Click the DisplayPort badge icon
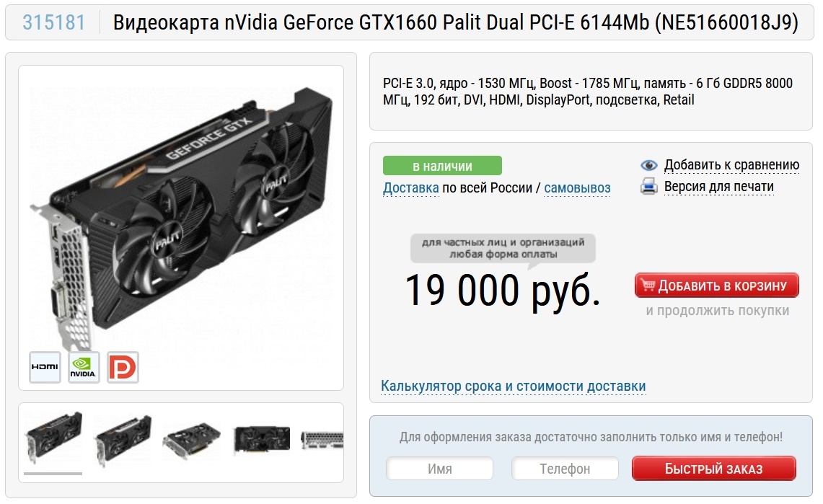823x504 pixels. pyautogui.click(x=123, y=367)
